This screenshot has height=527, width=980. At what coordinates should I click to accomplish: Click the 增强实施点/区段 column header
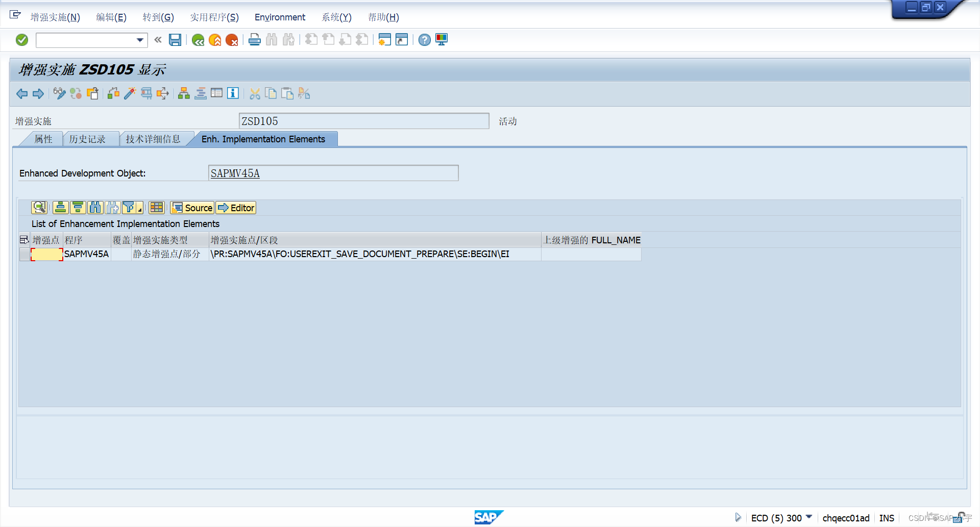(375, 240)
